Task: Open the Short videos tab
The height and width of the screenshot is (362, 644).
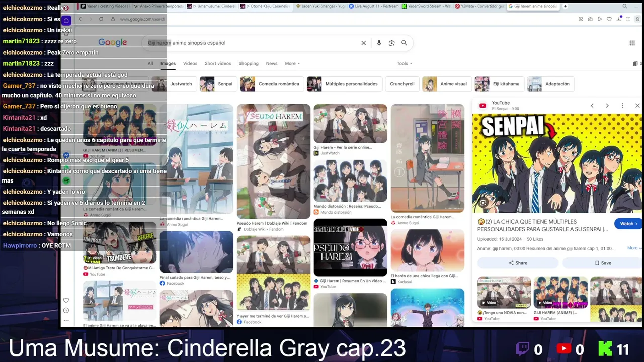Action: (218, 64)
